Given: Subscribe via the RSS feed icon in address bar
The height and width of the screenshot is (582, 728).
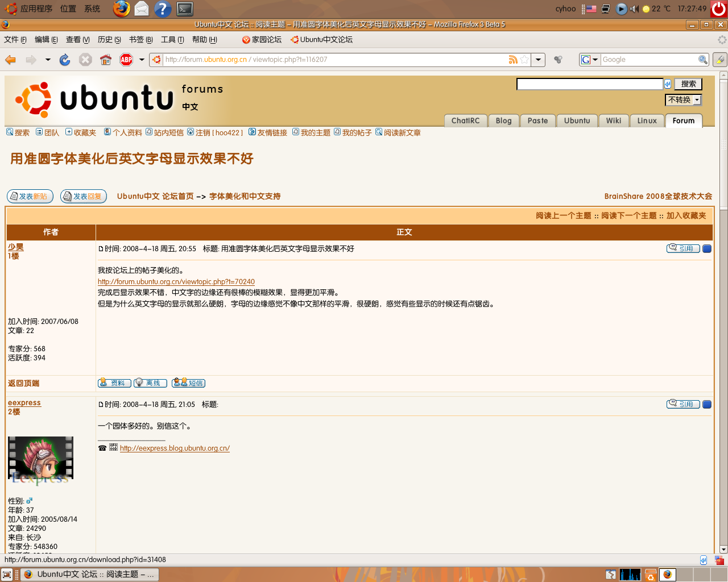Looking at the screenshot, I should pyautogui.click(x=513, y=60).
